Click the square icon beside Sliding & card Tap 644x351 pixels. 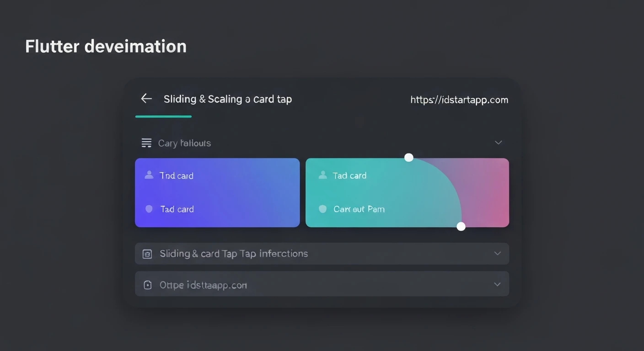(147, 254)
